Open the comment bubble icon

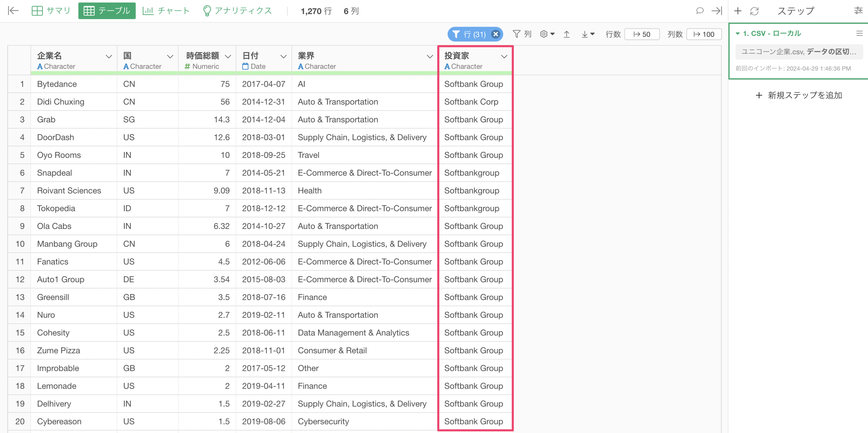[x=700, y=11]
